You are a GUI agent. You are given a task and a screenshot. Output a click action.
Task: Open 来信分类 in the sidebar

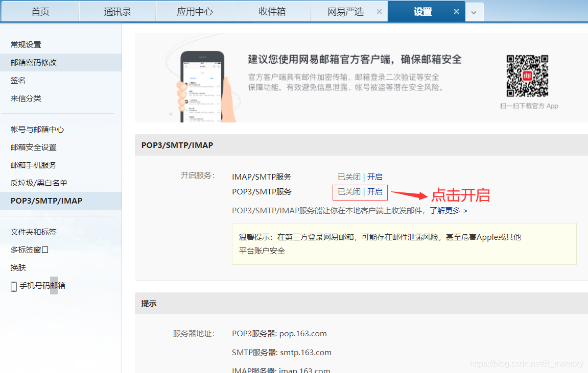pos(26,98)
